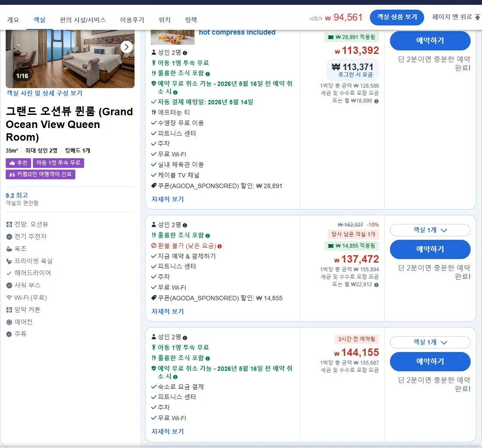The image size is (482, 448).
Task: Open the 정책 tab
Action: pos(191,20)
